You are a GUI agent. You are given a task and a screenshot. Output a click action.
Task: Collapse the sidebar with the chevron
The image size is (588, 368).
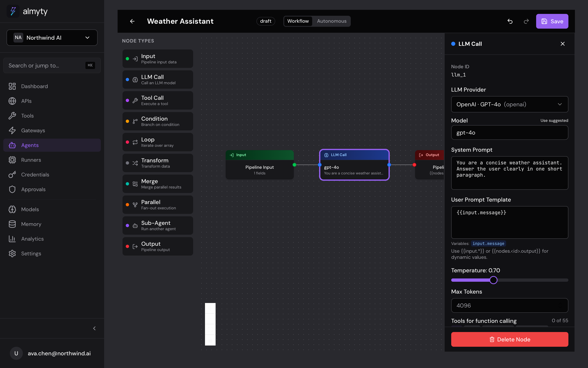click(x=94, y=328)
